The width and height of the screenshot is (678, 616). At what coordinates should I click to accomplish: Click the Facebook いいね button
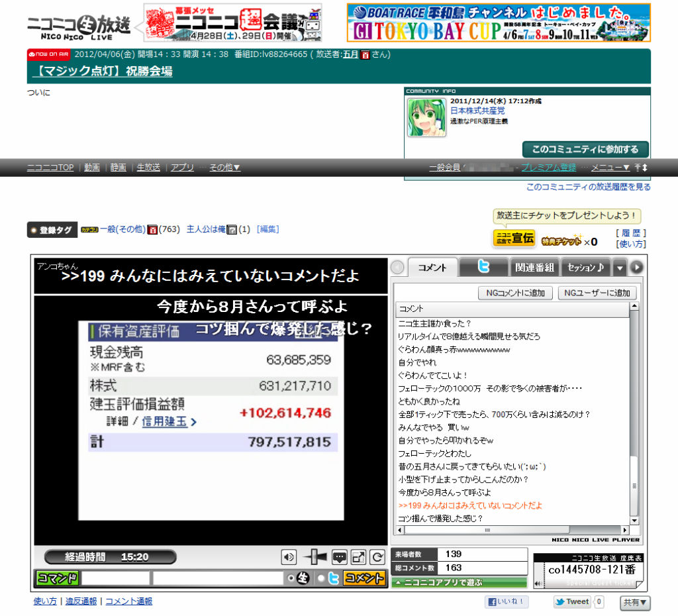(x=507, y=601)
